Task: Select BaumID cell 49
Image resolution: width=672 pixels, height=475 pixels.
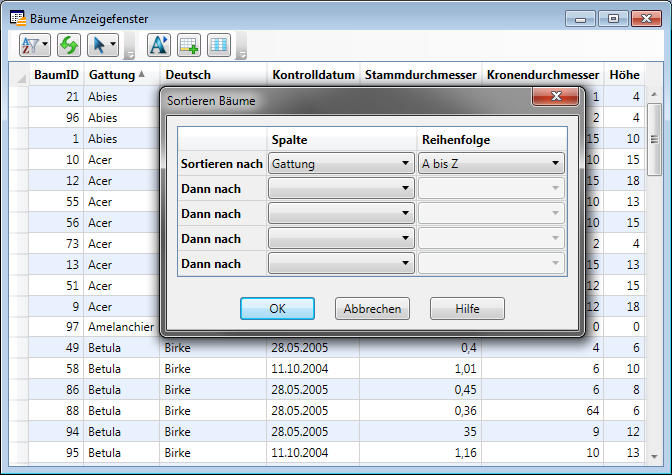Action: click(x=56, y=348)
